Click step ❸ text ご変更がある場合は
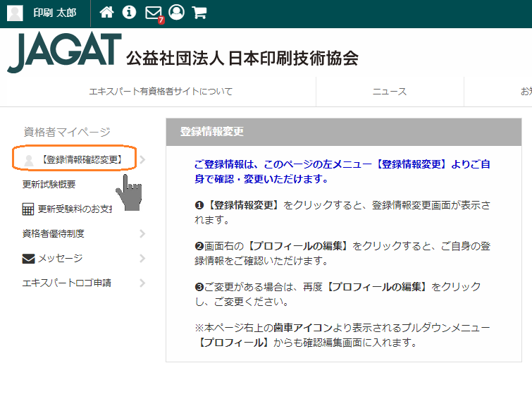The image size is (532, 399). (x=338, y=294)
